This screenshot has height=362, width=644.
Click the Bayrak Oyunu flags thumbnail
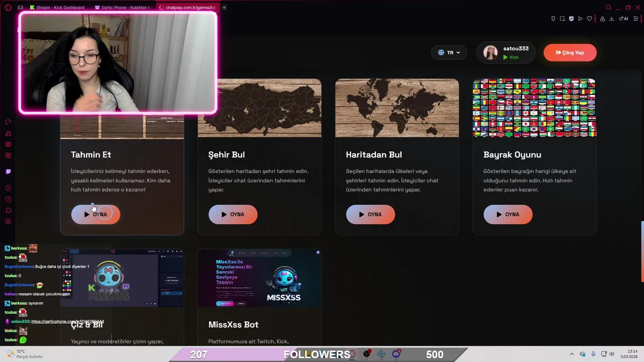coord(534,108)
